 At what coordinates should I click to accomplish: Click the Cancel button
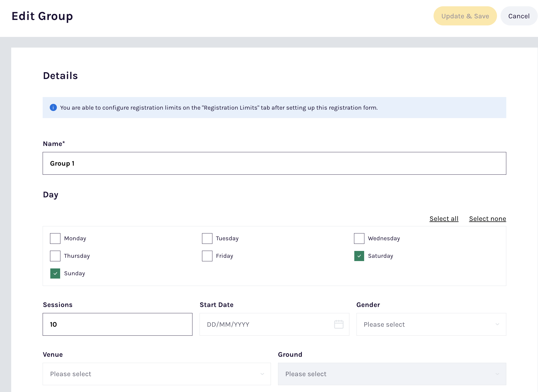(519, 16)
